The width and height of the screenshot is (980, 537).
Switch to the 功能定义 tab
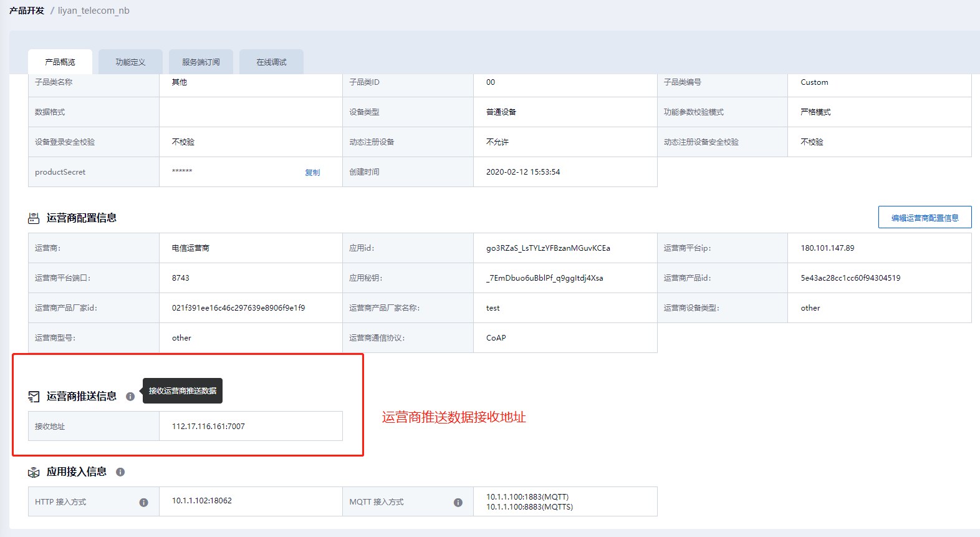click(130, 62)
